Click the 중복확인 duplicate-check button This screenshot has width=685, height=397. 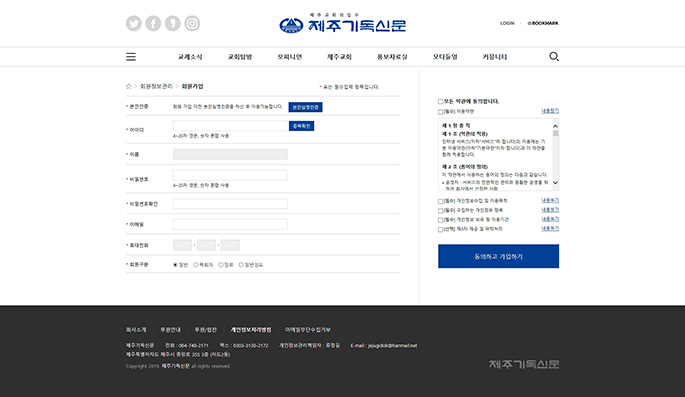301,126
